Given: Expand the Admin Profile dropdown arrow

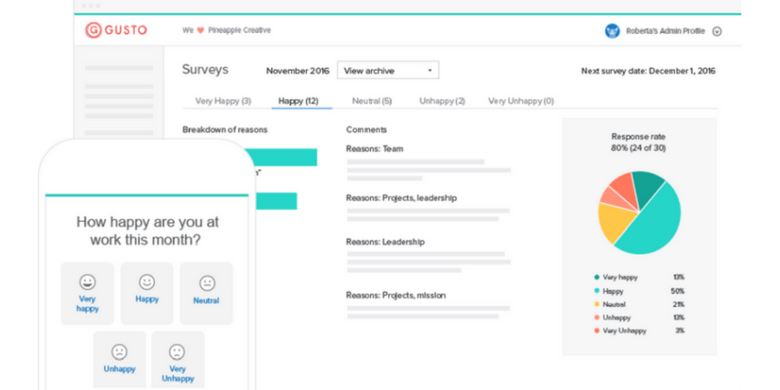Looking at the screenshot, I should coord(716,31).
